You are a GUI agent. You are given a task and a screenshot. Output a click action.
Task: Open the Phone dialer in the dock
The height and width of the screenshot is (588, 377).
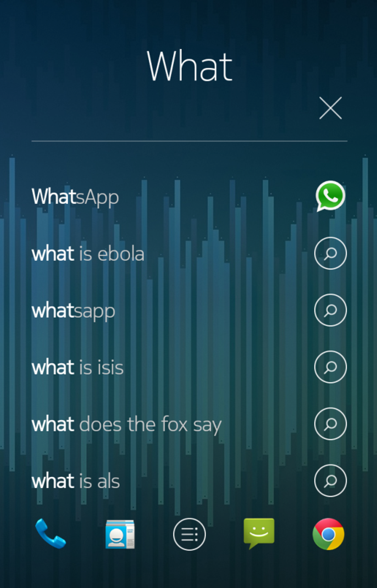pos(50,534)
